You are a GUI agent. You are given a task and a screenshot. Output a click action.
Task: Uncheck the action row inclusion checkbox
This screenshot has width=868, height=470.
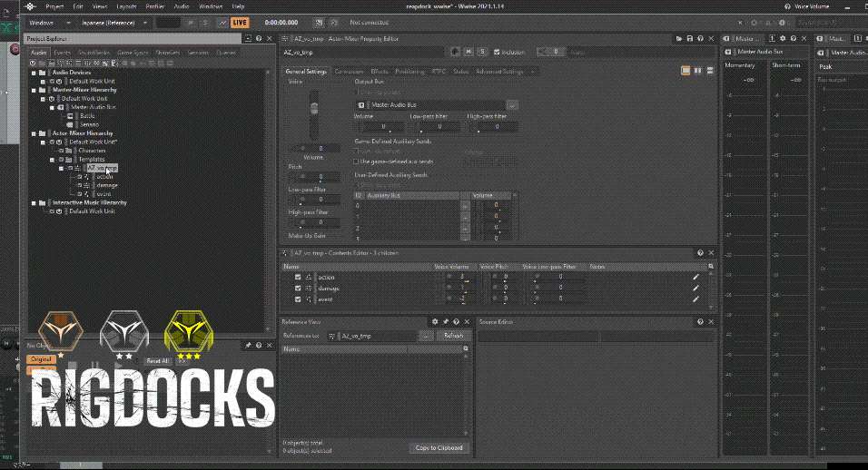[x=298, y=277]
